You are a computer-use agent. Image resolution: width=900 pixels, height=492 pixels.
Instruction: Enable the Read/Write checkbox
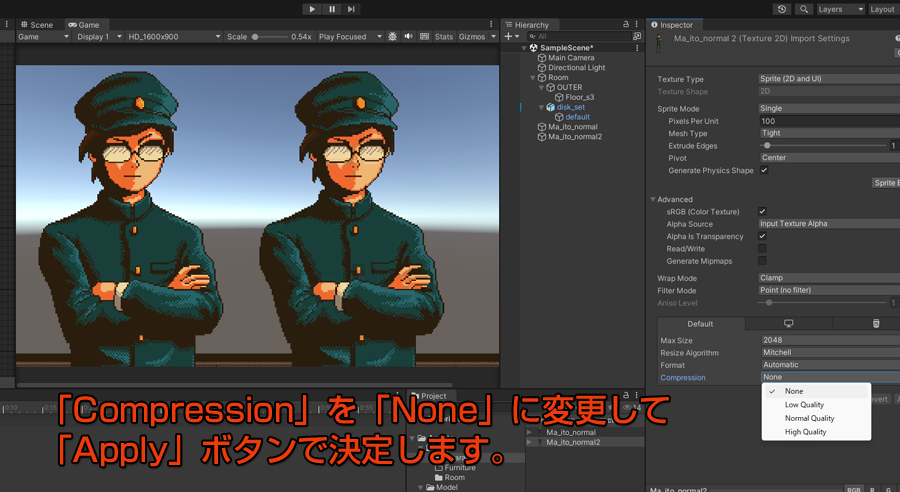coord(763,249)
